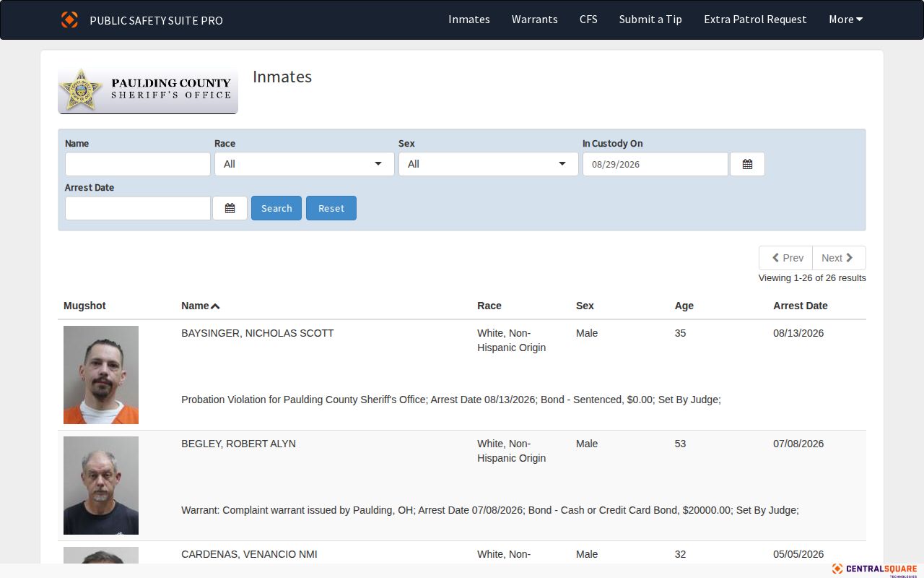924x578 pixels.
Task: Reset the search filters
Action: pyautogui.click(x=331, y=208)
